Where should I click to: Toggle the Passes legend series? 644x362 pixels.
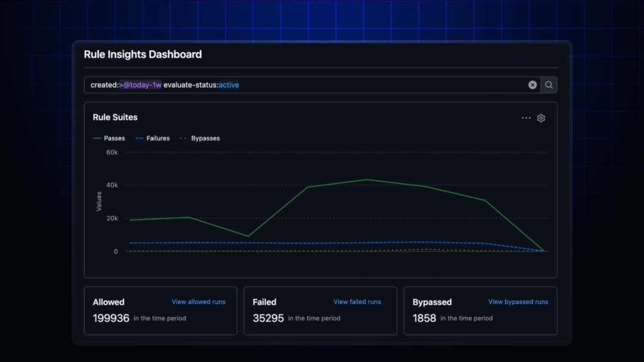[x=109, y=138]
